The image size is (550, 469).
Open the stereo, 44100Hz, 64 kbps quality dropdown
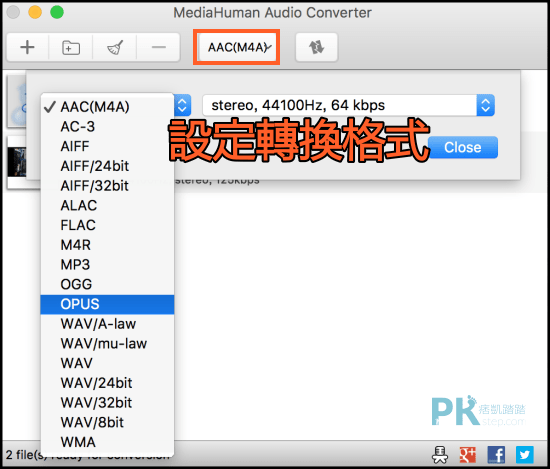click(x=348, y=105)
